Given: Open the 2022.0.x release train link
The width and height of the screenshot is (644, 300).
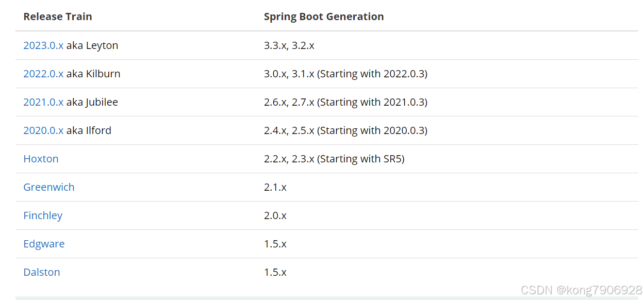Looking at the screenshot, I should pos(43,74).
